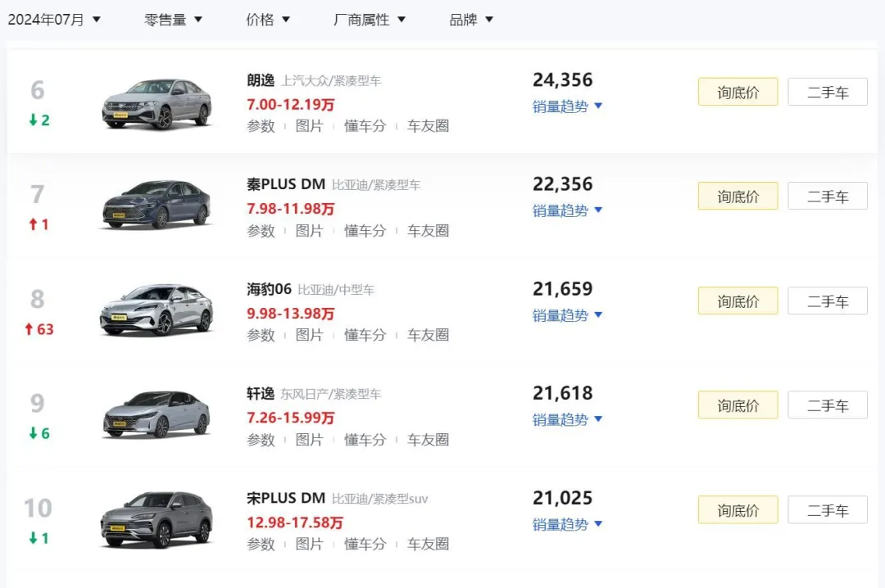Click the 海豹06 car image
This screenshot has height=588, width=885.
click(157, 310)
